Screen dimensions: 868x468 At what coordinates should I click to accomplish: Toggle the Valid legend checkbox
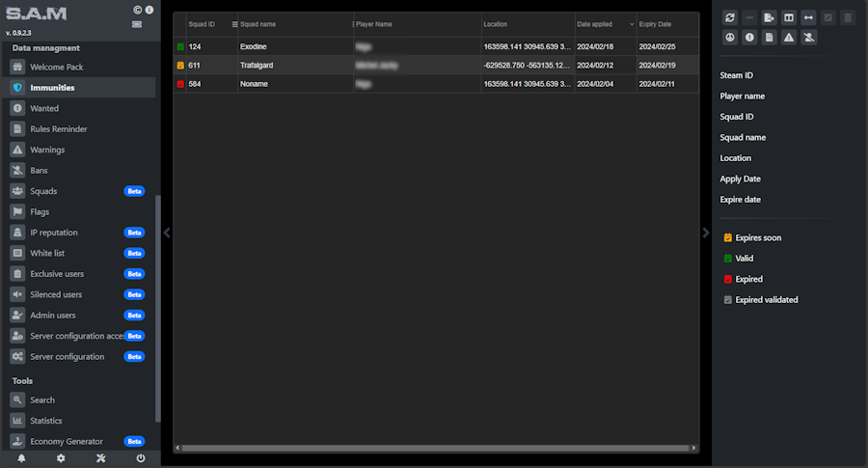point(728,259)
